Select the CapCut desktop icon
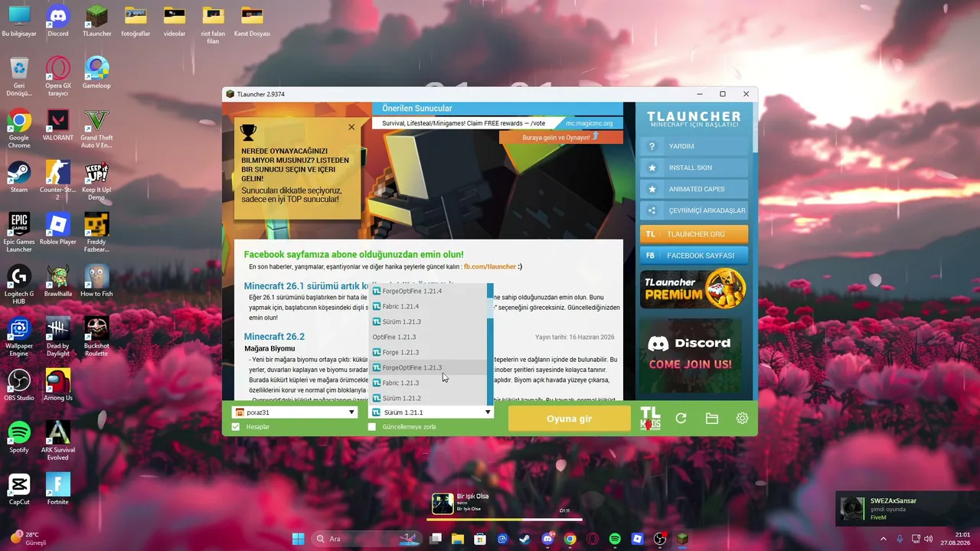The image size is (980, 551). tap(19, 489)
